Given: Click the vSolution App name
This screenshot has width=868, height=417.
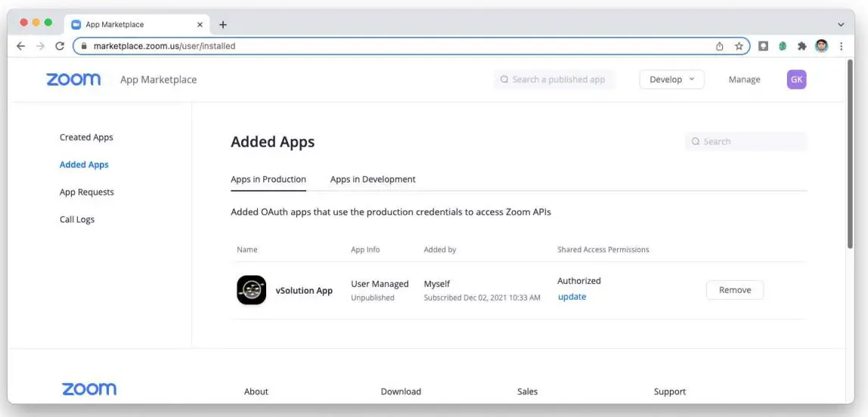Looking at the screenshot, I should [304, 290].
